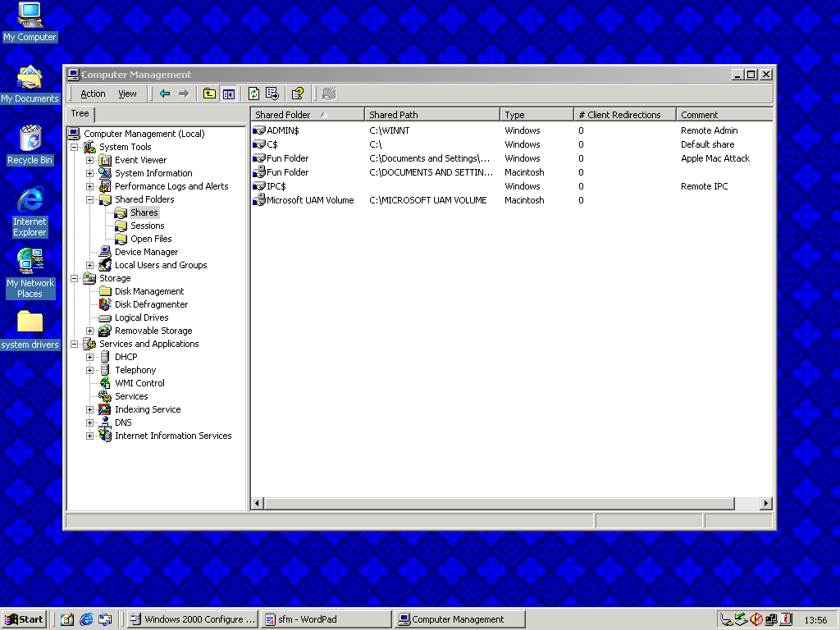840x630 pixels.
Task: Go up one level with folder icon
Action: click(209, 94)
